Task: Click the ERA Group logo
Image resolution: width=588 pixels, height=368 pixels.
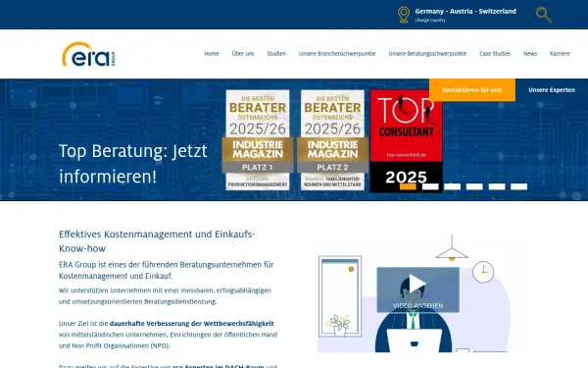Action: pos(88,54)
